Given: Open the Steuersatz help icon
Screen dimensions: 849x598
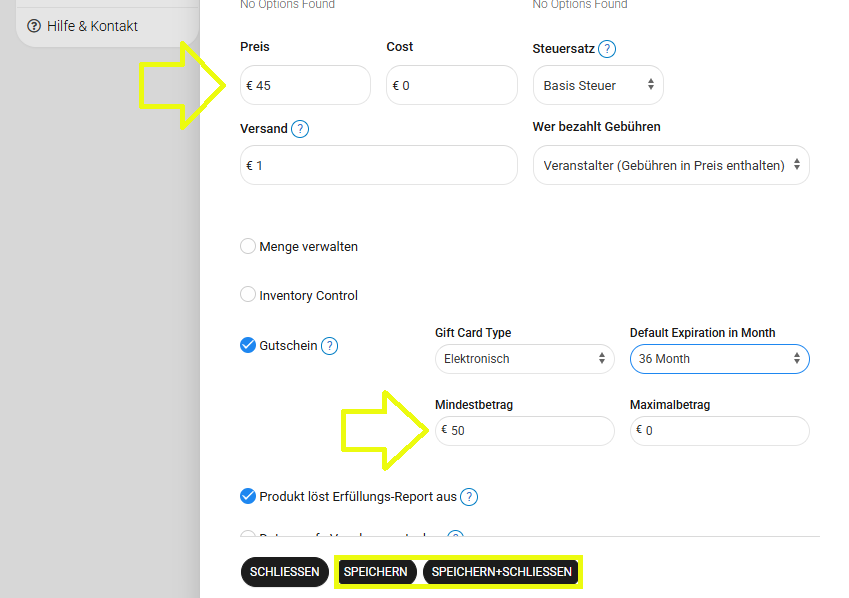Looking at the screenshot, I should [607, 48].
